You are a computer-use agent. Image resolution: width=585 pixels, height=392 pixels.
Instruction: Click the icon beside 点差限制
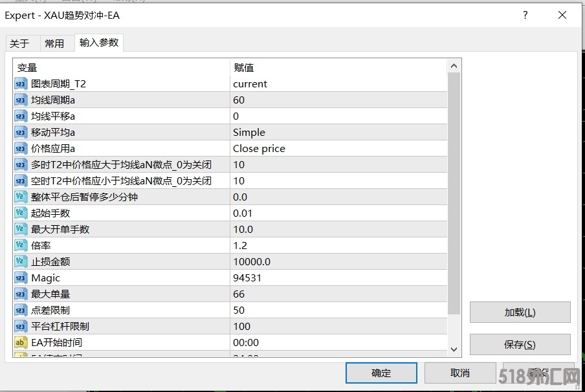(x=21, y=310)
